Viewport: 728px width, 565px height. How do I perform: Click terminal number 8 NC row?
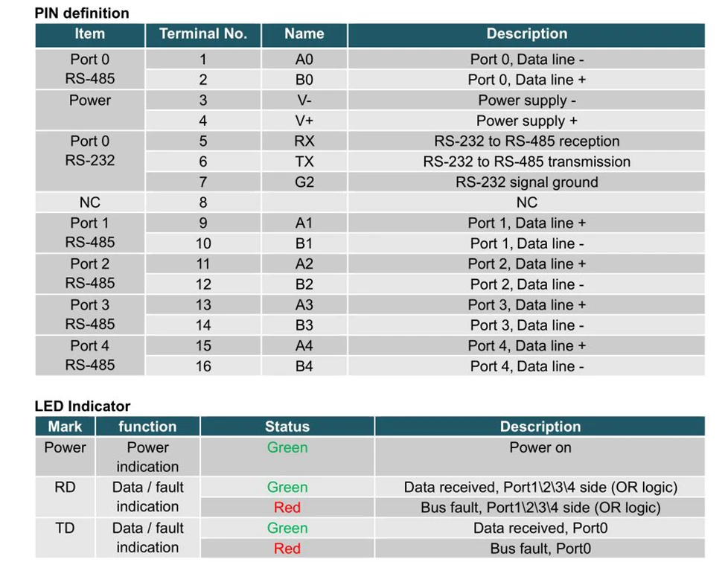[x=370, y=202]
